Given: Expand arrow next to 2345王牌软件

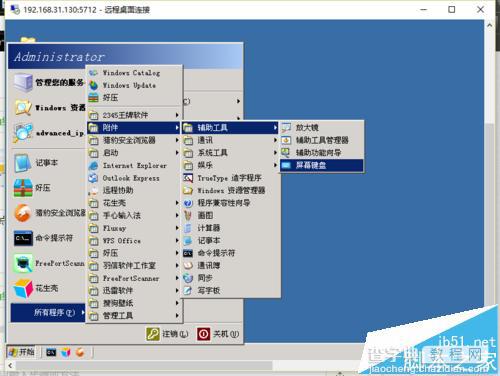Looking at the screenshot, I should pyautogui.click(x=177, y=115).
